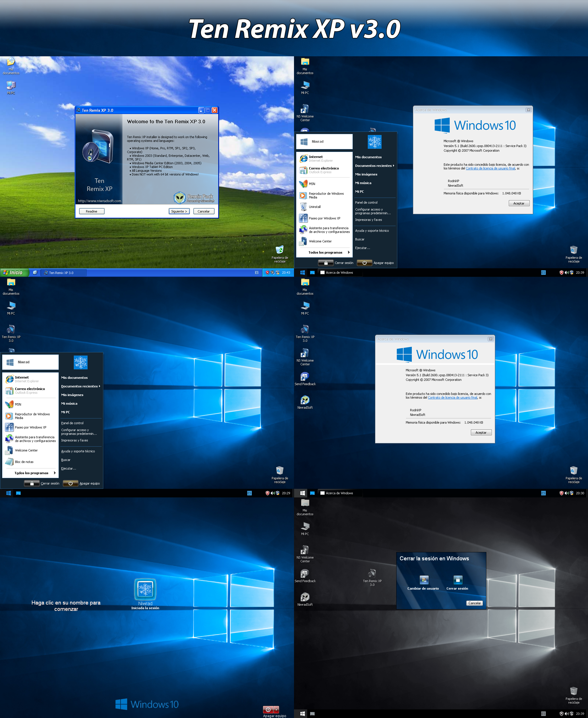The width and height of the screenshot is (588, 718).
Task: Expand Documentos recientes in menu listing Uninstall
Action: [x=374, y=166]
